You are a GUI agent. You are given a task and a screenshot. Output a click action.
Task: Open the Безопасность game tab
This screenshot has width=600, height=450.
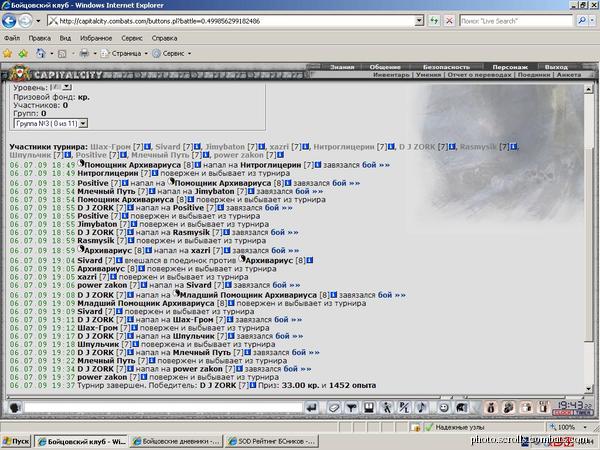coord(446,67)
